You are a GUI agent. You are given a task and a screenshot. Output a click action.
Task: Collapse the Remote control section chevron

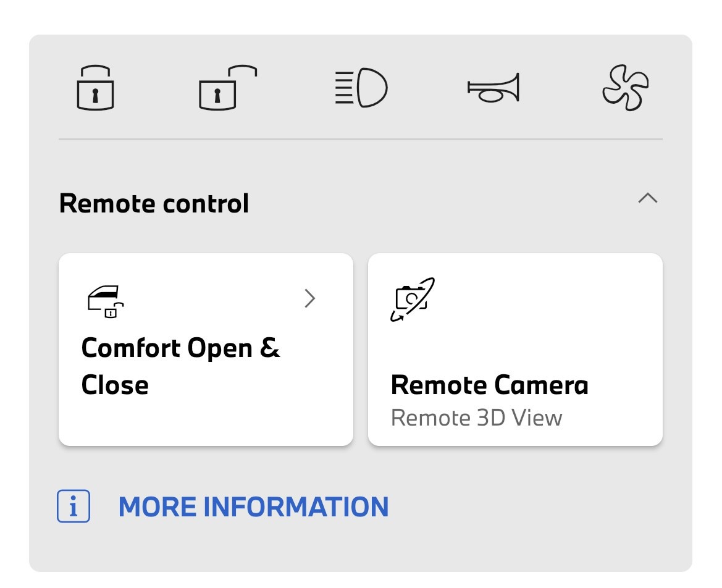pyautogui.click(x=648, y=198)
